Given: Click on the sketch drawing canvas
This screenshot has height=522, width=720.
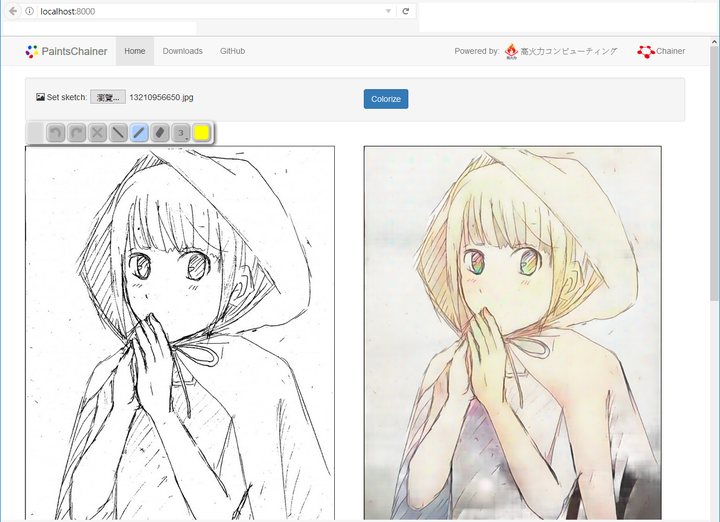Looking at the screenshot, I should tap(180, 333).
